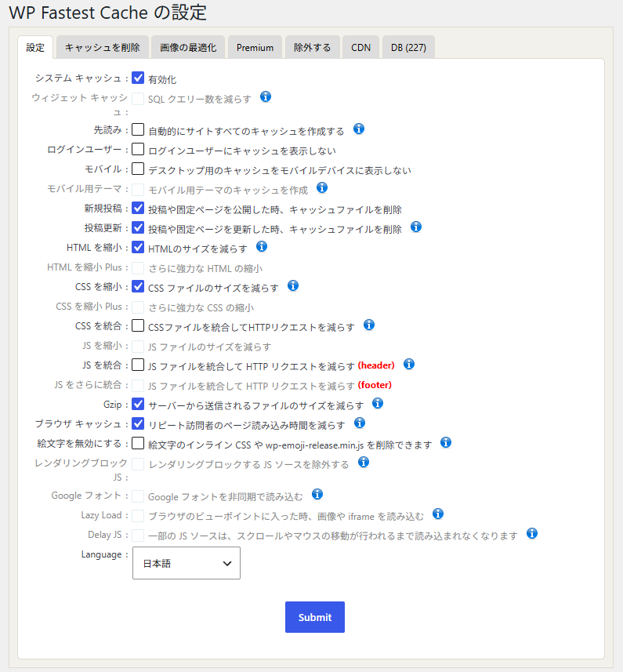The image size is (623, 672).
Task: Click info icon beside JS を統合 (header)
Action: click(x=409, y=364)
